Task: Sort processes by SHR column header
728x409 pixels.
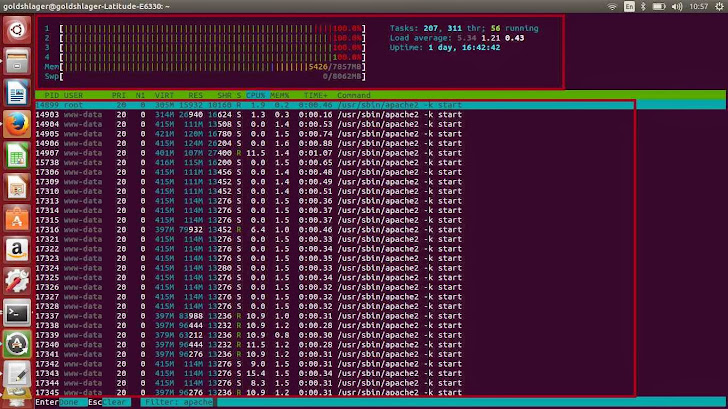Action: 224,95
